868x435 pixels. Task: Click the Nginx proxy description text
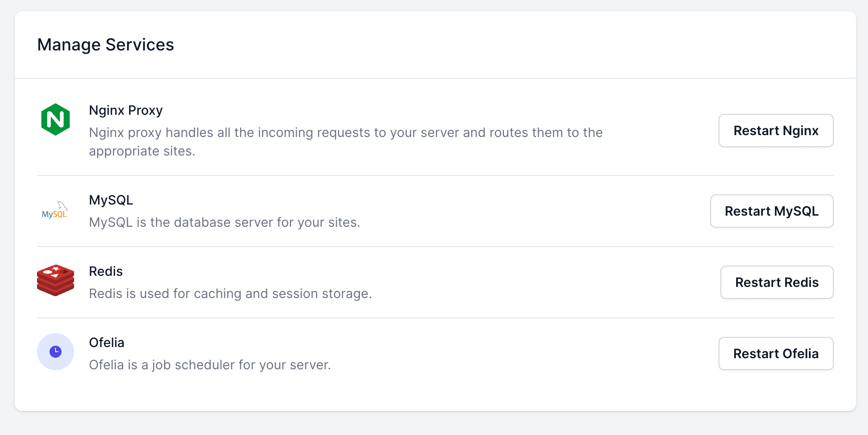(x=346, y=142)
